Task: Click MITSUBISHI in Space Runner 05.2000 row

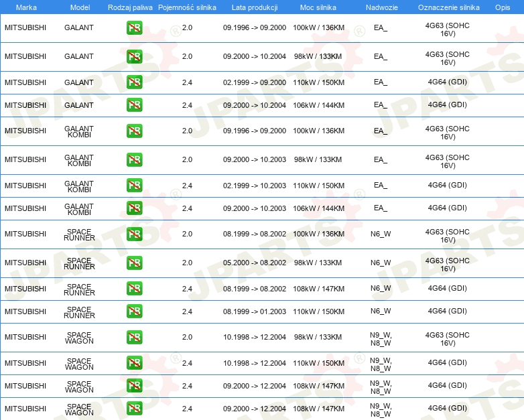Action: 25,263
